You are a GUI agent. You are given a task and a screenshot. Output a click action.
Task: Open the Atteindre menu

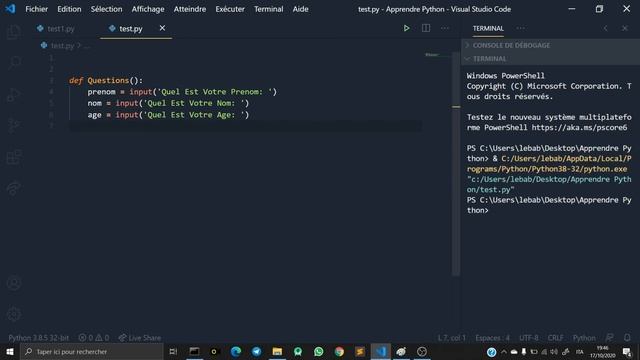tap(190, 9)
